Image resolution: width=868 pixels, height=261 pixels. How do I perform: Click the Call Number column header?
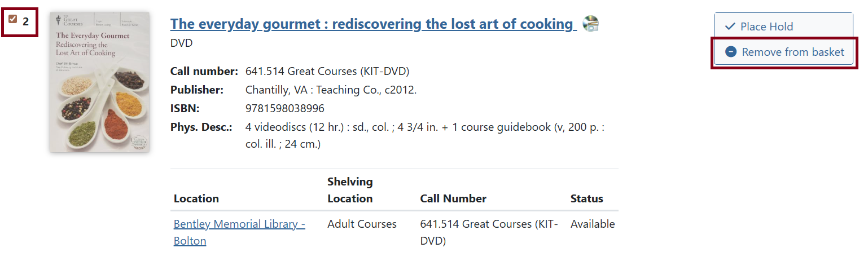453,198
